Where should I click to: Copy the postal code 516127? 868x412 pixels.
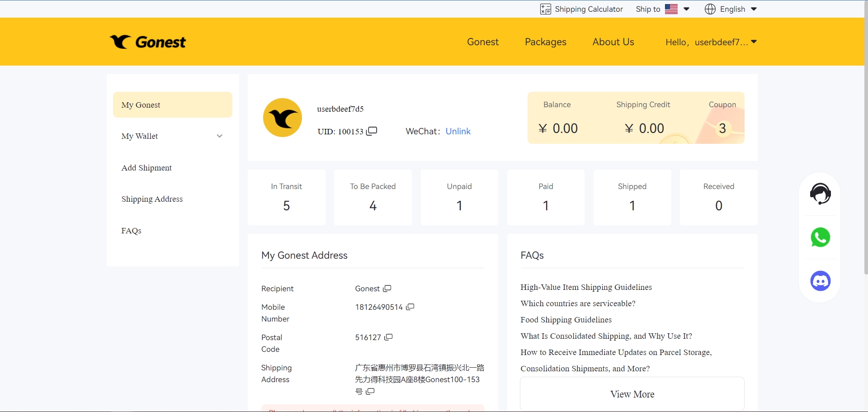coord(388,337)
